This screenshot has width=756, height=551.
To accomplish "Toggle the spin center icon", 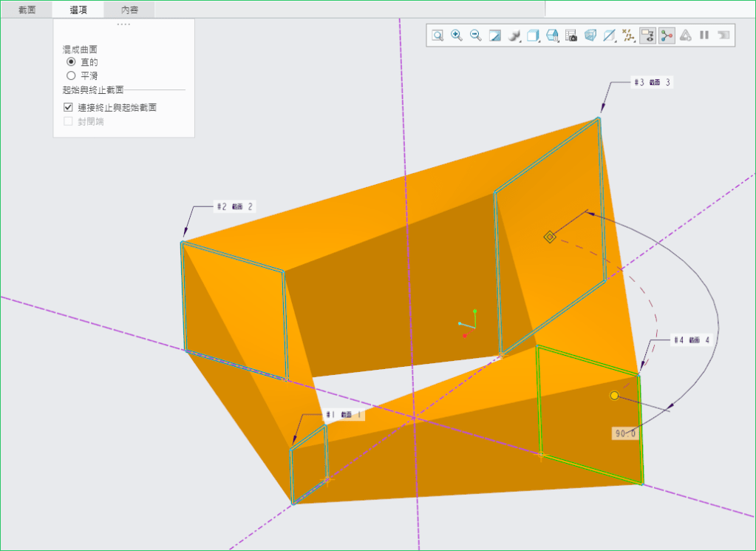I will (x=667, y=36).
